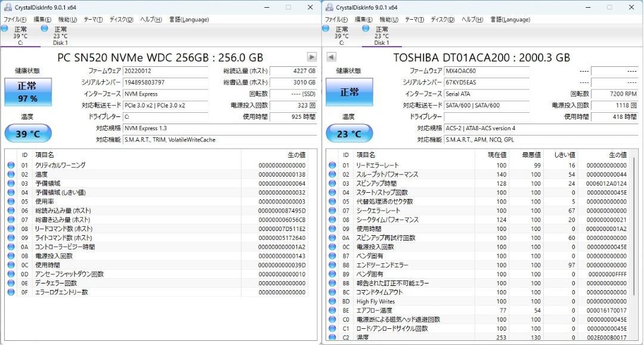The image size is (644, 345).
Task: Open 機能(U) menu in SN520 window
Action: point(68,19)
